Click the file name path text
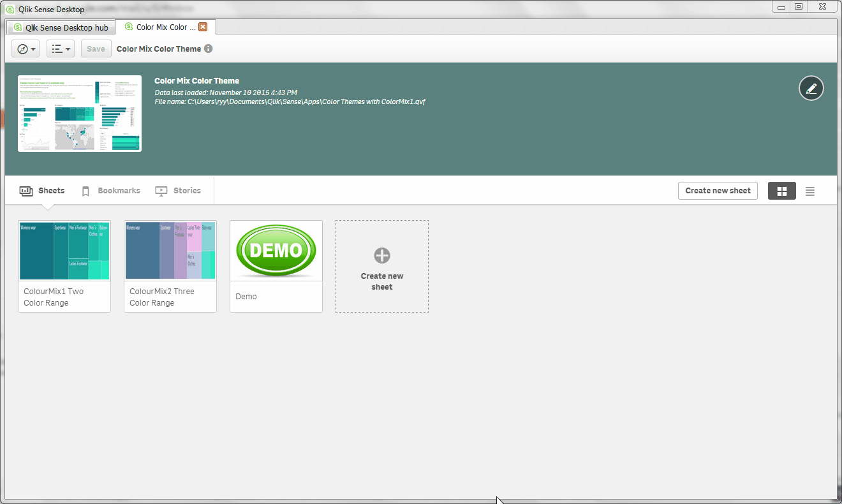The height and width of the screenshot is (504, 842). click(290, 102)
